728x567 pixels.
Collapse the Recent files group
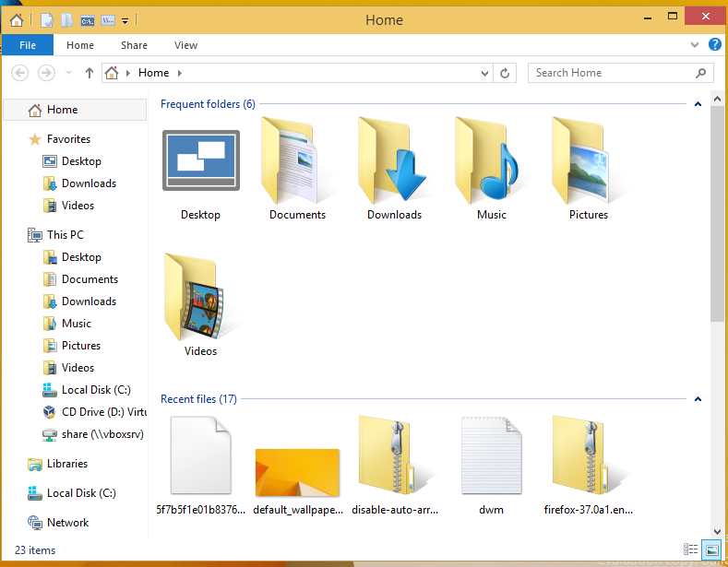point(698,399)
